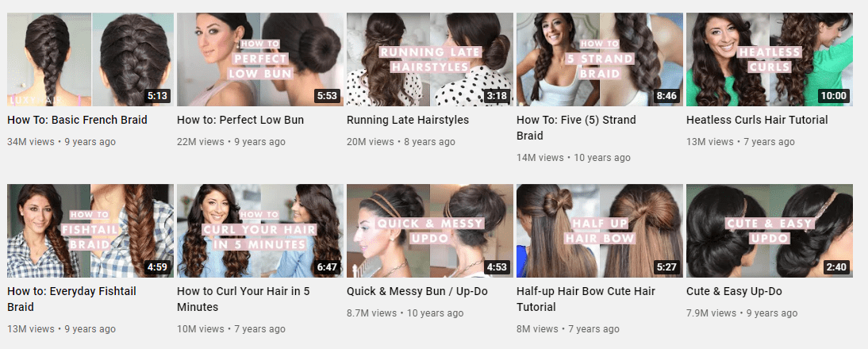
Task: Click '10M views • 7 years ago' text
Action: (232, 330)
